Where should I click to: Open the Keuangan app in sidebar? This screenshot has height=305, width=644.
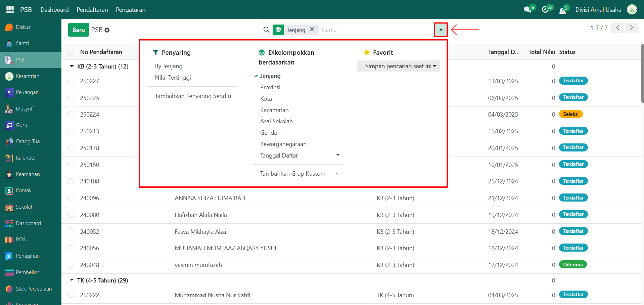pyautogui.click(x=27, y=92)
